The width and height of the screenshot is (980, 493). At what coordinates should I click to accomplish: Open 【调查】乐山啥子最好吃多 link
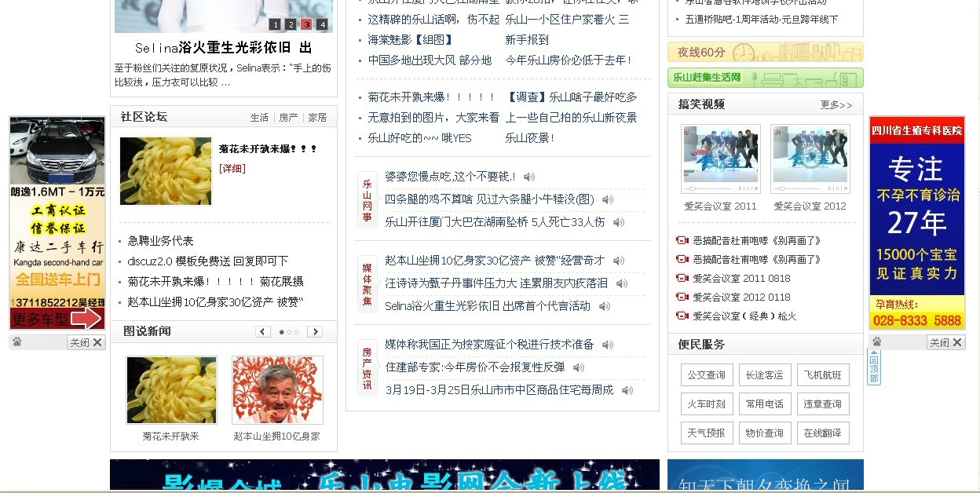tap(571, 97)
